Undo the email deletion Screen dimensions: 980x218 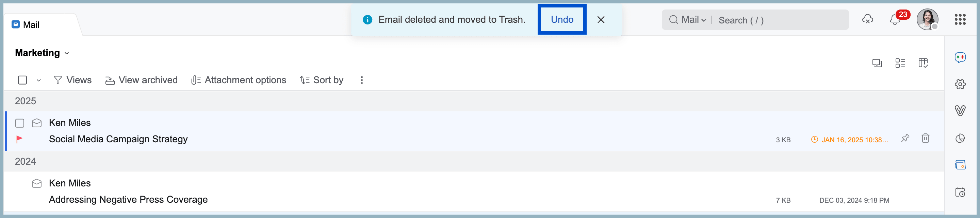click(562, 19)
